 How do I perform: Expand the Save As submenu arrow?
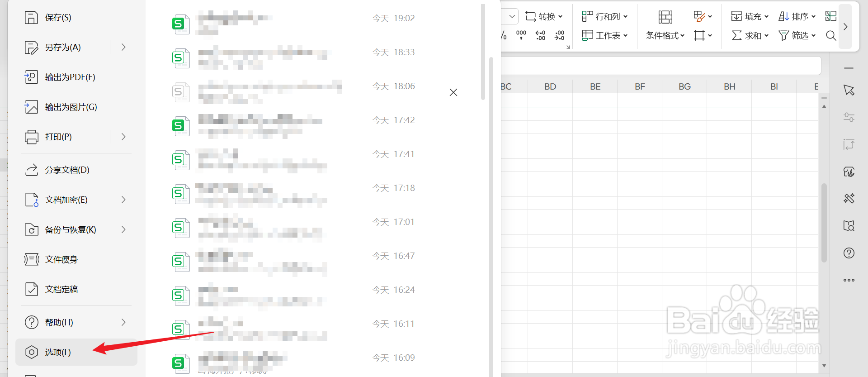(123, 48)
